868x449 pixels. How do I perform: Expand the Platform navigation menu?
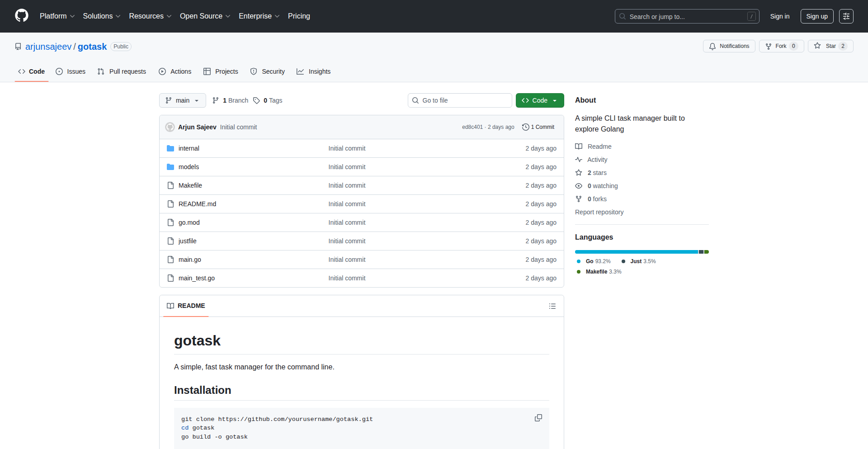coord(57,16)
